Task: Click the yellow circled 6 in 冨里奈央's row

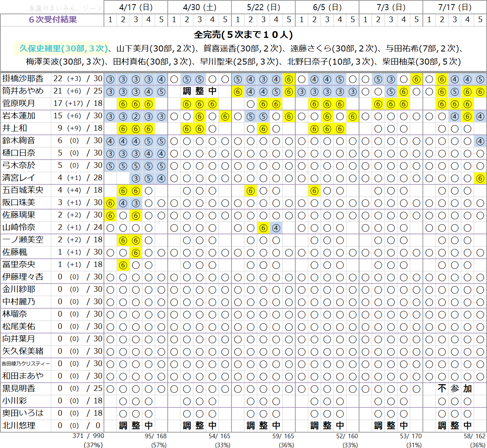Action: (123, 265)
